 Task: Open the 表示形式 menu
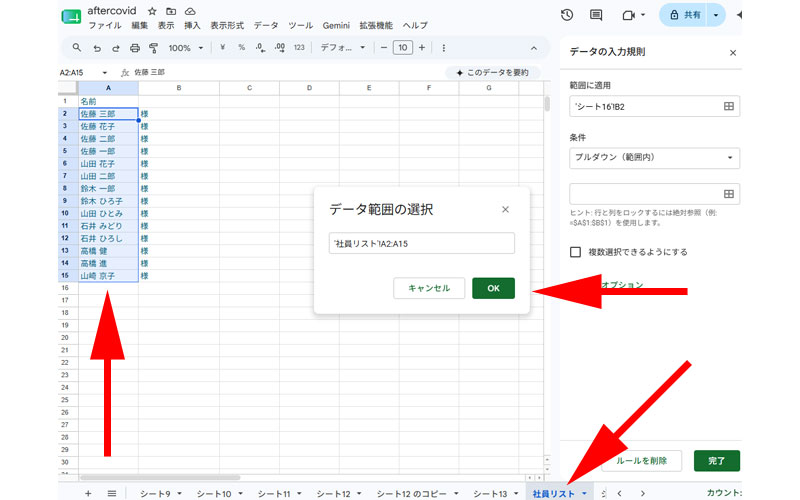pyautogui.click(x=227, y=25)
